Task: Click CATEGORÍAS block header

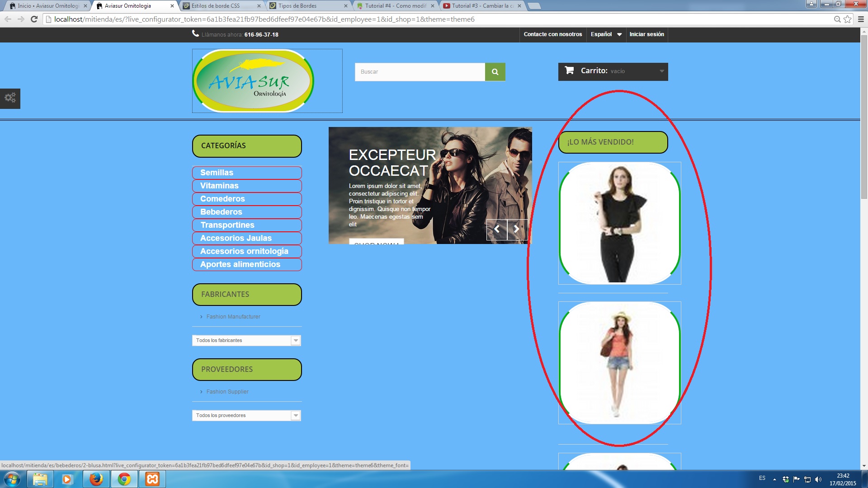Action: pyautogui.click(x=247, y=146)
